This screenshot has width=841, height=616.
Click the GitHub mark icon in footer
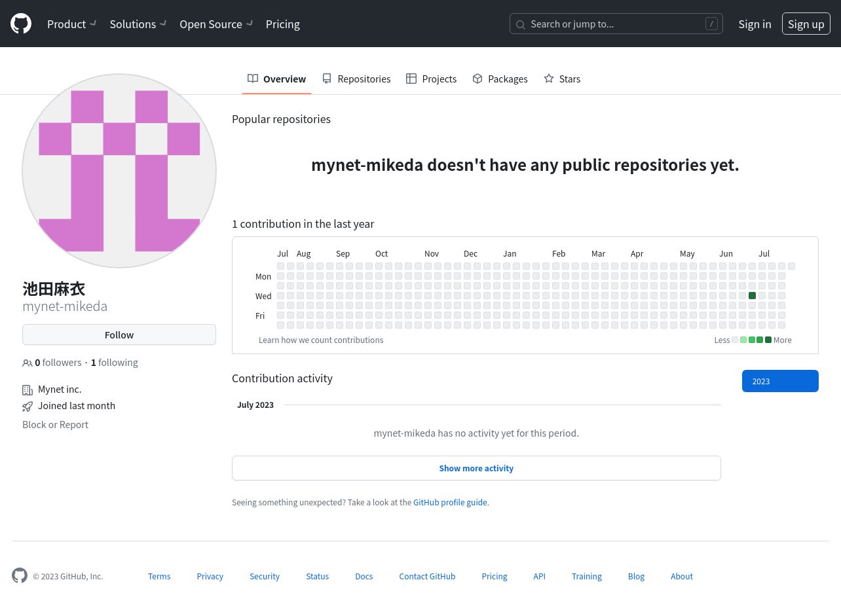pos(20,575)
